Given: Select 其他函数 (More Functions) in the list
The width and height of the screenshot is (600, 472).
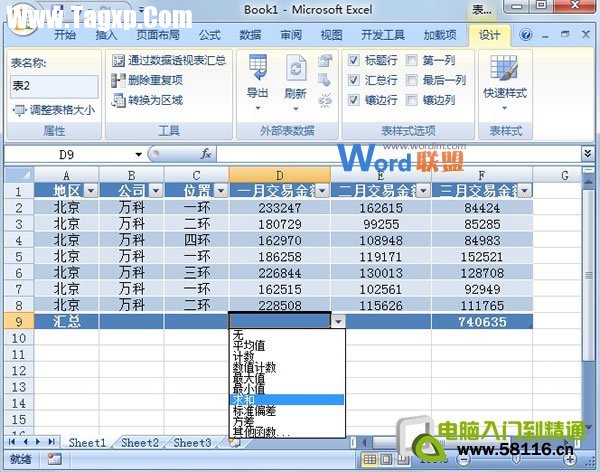Looking at the screenshot, I should click(x=287, y=432).
